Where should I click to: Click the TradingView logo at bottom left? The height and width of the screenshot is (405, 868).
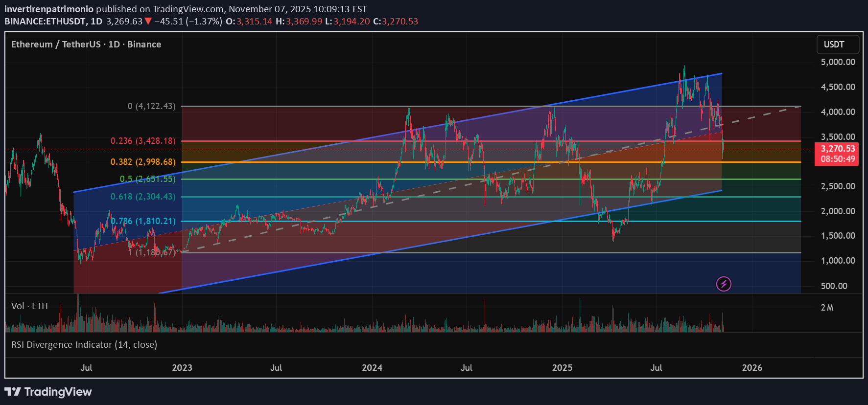tap(48, 392)
